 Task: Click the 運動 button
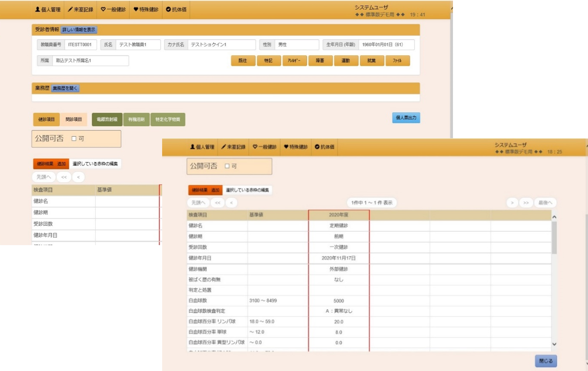pos(346,60)
